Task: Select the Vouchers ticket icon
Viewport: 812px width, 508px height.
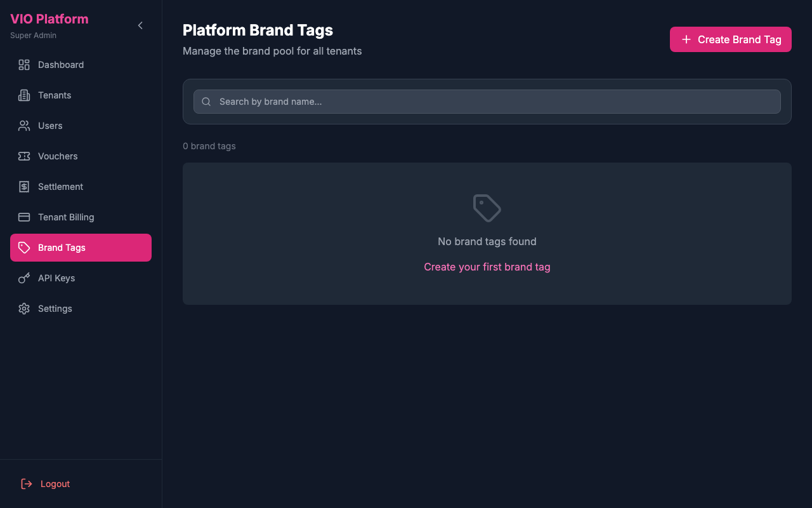Action: [23, 156]
